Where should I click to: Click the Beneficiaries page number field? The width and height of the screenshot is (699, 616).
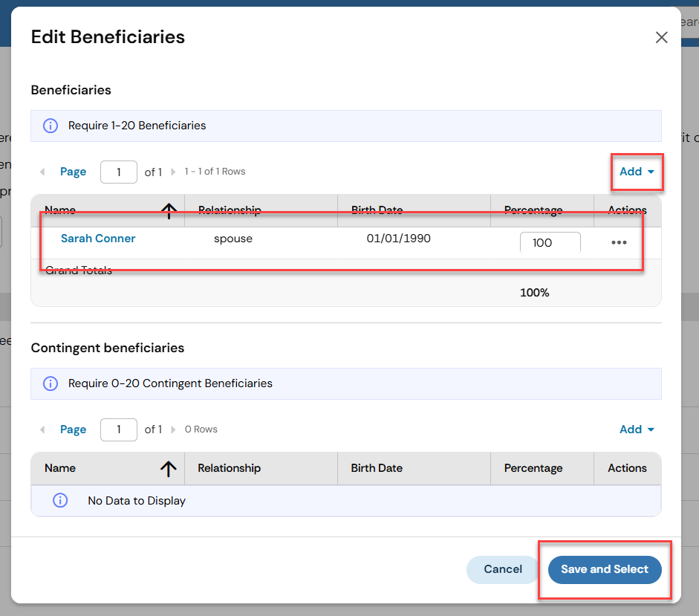pos(118,172)
